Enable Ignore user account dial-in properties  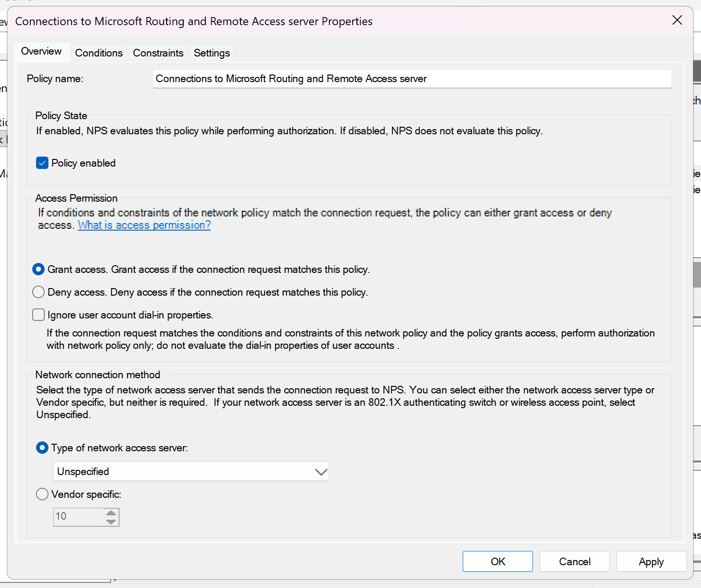[38, 315]
